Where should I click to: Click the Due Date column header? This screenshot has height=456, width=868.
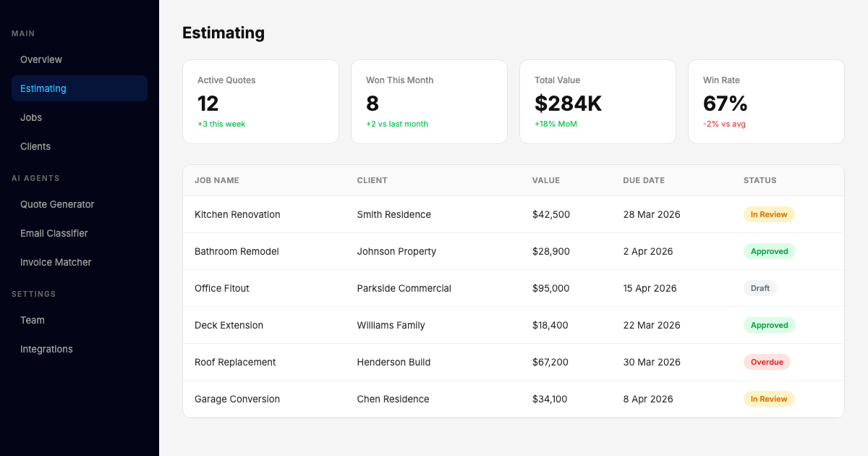pos(643,180)
